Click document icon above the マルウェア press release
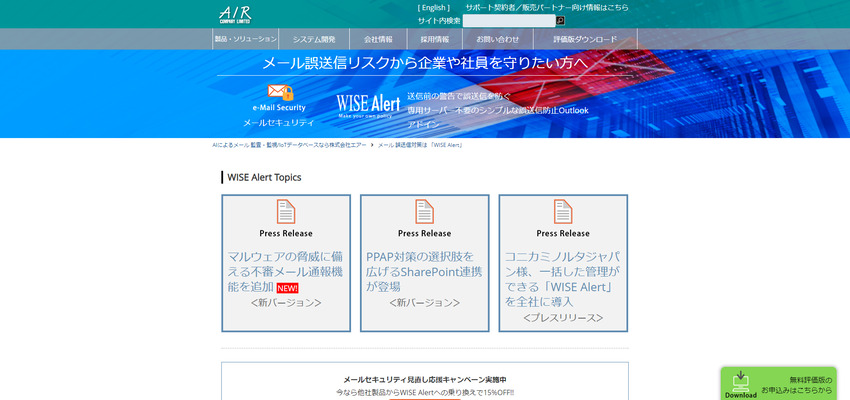The image size is (850, 400). (286, 211)
